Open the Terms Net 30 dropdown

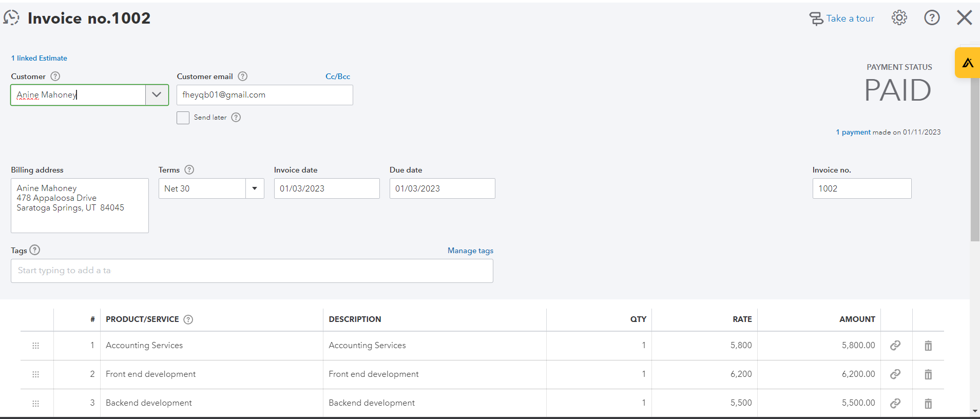pos(255,188)
